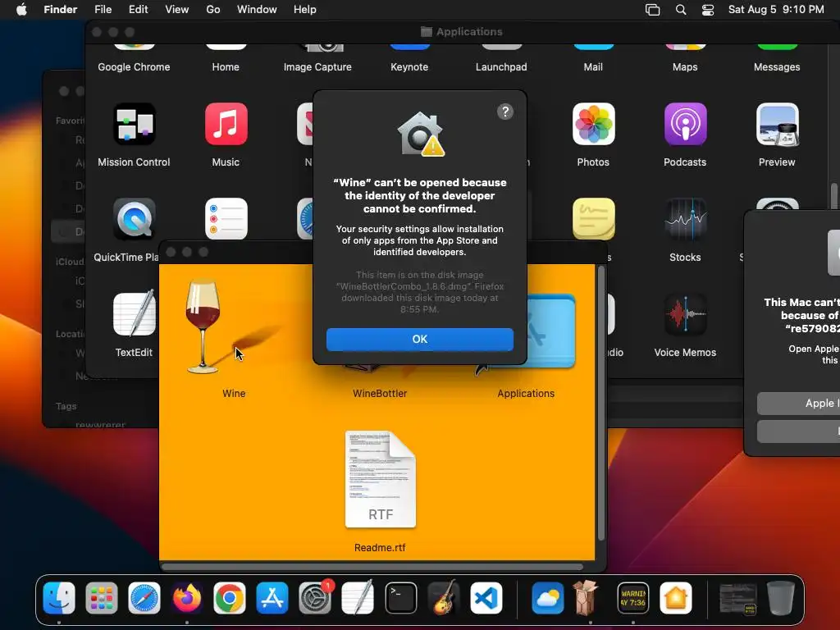840x630 pixels.
Task: Select Maps label in Applications
Action: [x=685, y=67]
